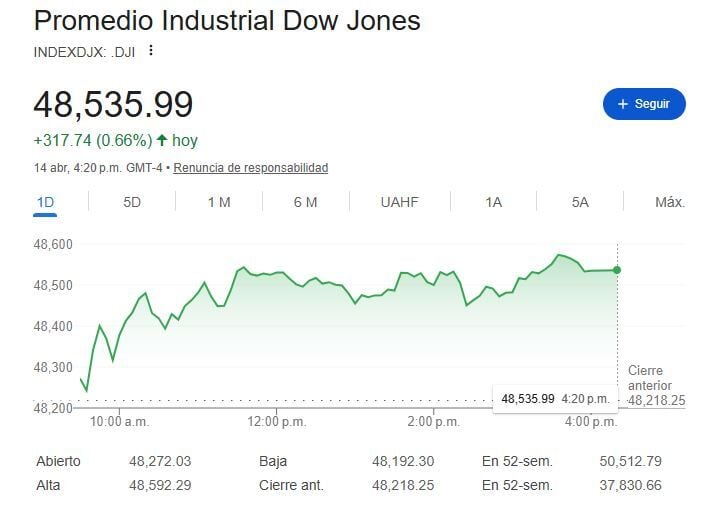Click the 12:00 p.m. axis label
The width and height of the screenshot is (701, 514).
pyautogui.click(x=276, y=422)
